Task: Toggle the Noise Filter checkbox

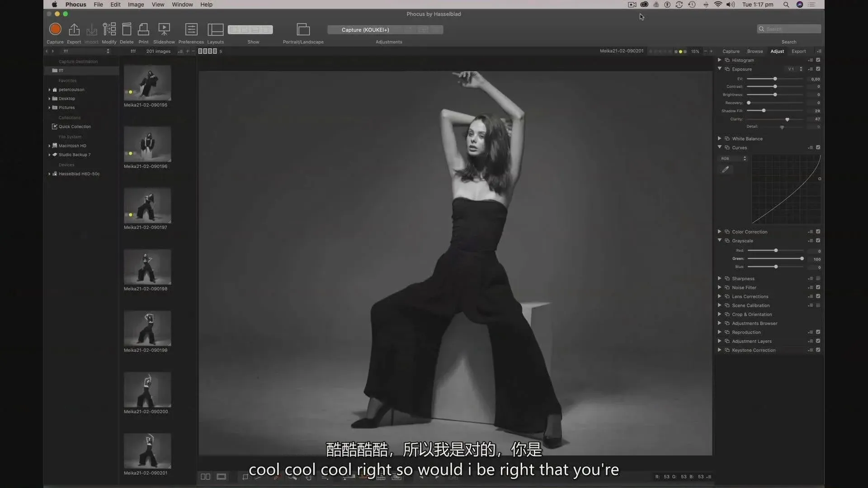Action: [x=818, y=287]
